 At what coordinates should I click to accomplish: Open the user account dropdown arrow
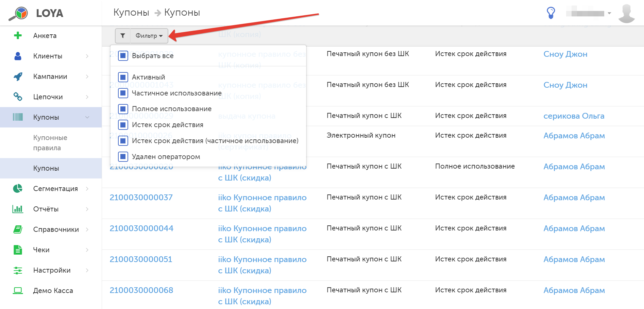609,14
